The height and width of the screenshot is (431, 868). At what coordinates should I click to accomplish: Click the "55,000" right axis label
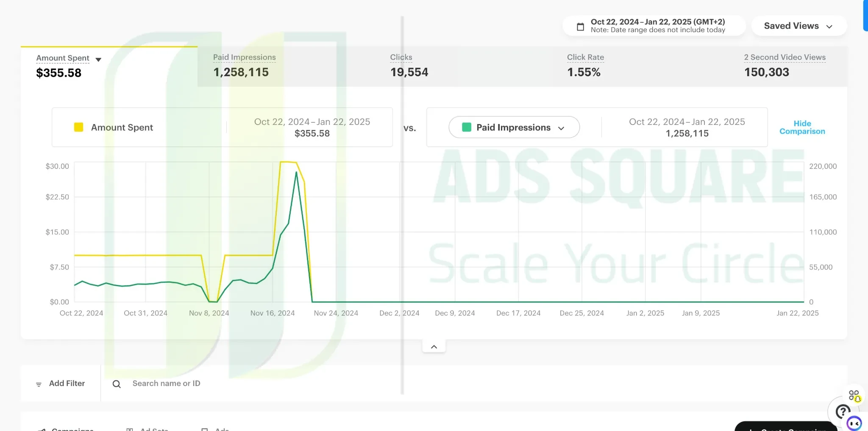click(x=821, y=267)
